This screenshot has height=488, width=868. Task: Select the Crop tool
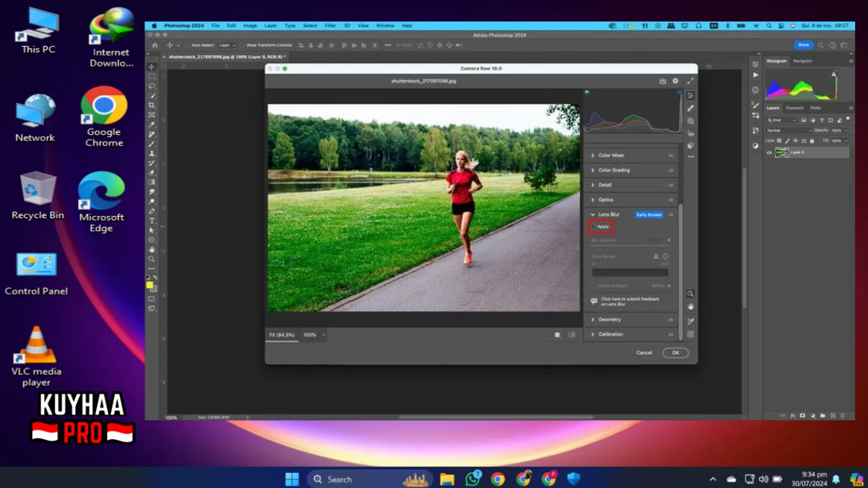click(152, 105)
